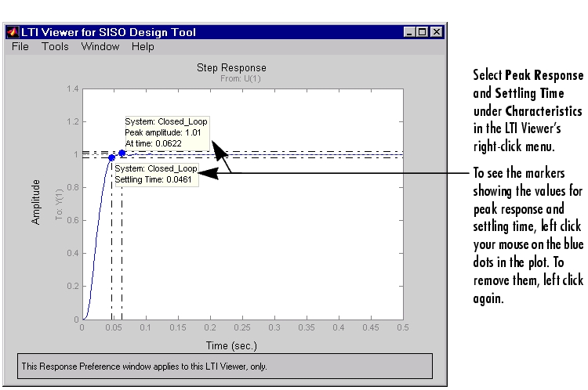Click the From: U(1) label
588x390 pixels.
(x=241, y=78)
